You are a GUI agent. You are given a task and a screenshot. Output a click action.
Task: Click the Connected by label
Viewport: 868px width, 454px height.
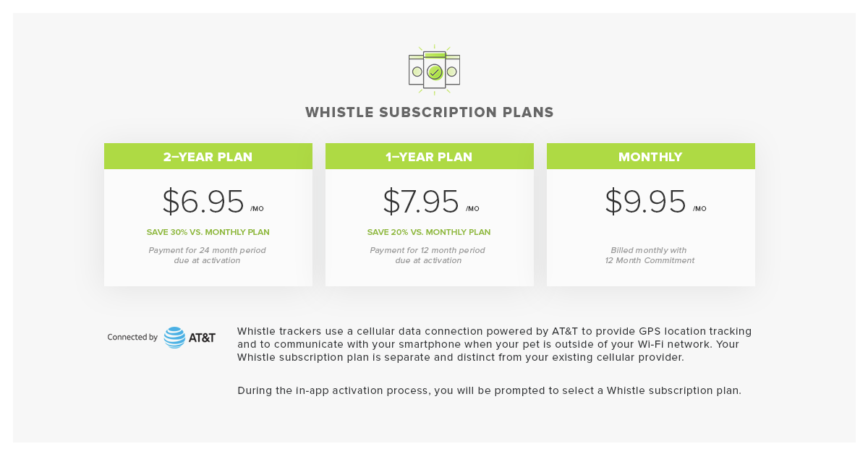[132, 338]
